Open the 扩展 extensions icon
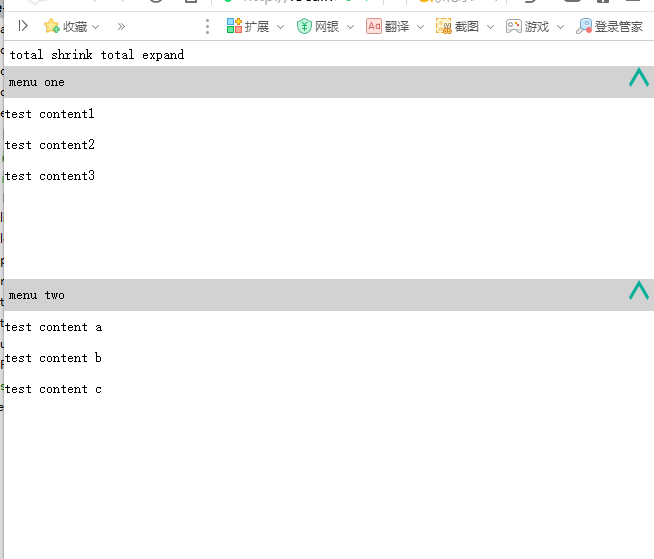This screenshot has width=654, height=559. click(234, 26)
